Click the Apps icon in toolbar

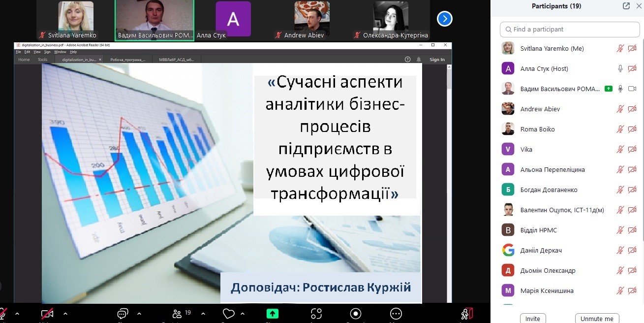point(316,314)
